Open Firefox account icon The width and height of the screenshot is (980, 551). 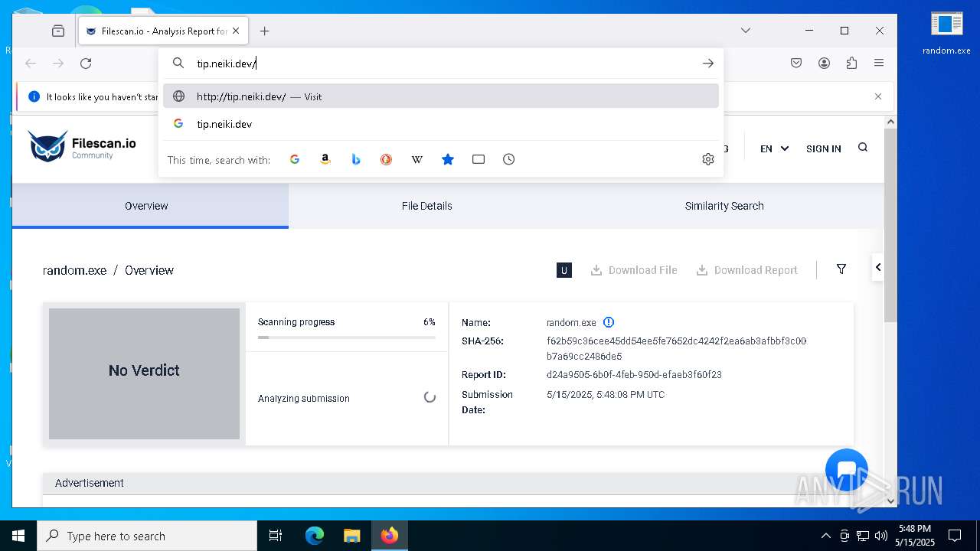click(x=824, y=64)
